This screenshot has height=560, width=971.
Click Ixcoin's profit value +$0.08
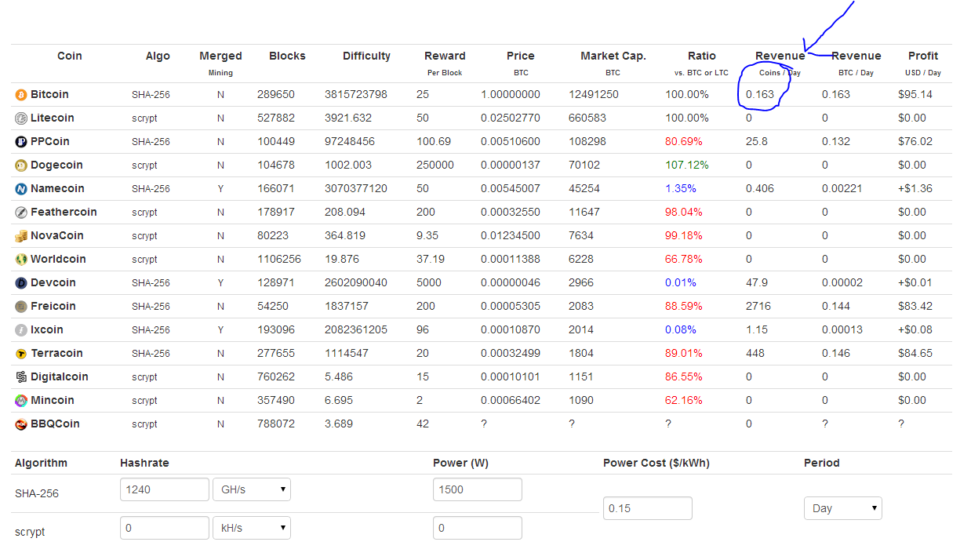(x=915, y=329)
